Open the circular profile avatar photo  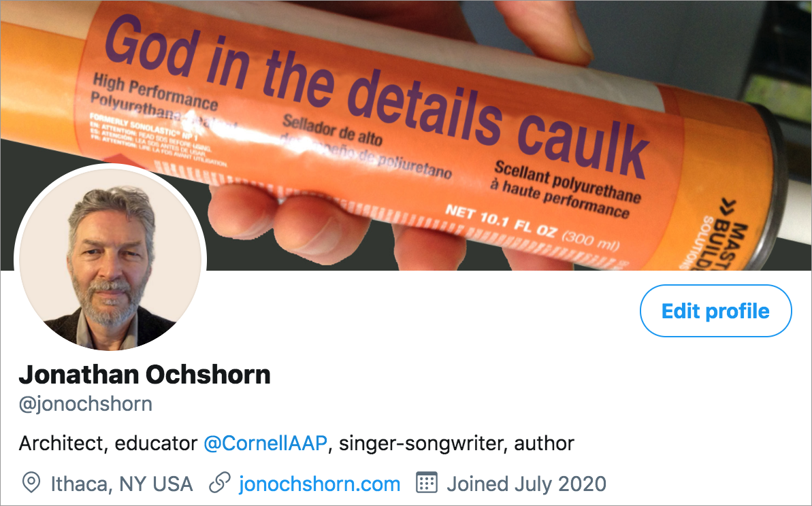(x=110, y=258)
